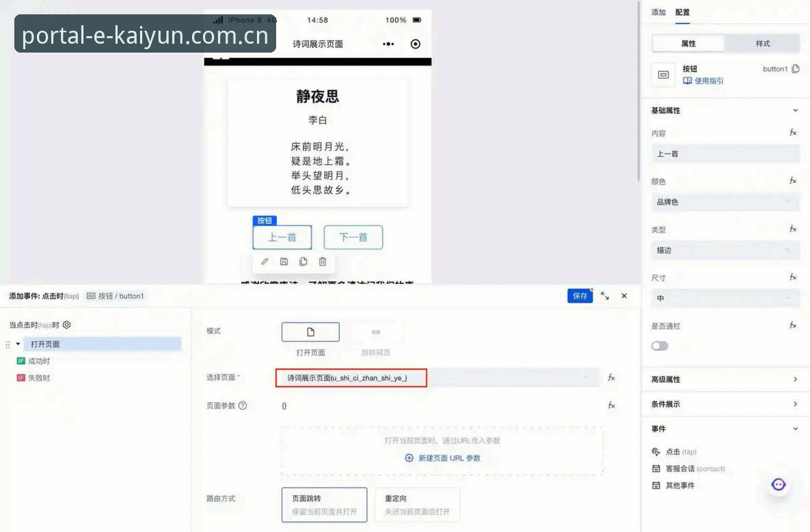Click the fx icon beside 颜色
This screenshot has height=532, width=810.
(793, 180)
